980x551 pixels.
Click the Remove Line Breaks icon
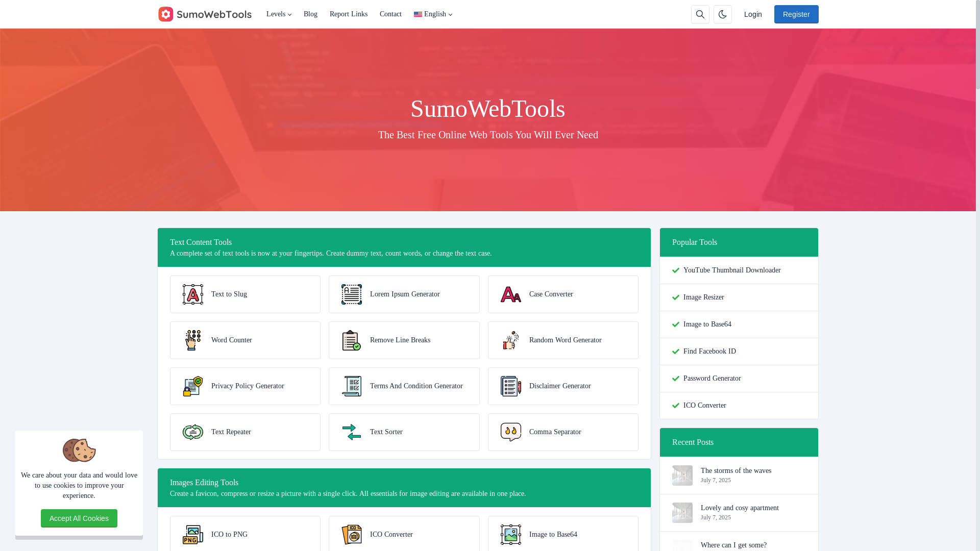coord(352,340)
